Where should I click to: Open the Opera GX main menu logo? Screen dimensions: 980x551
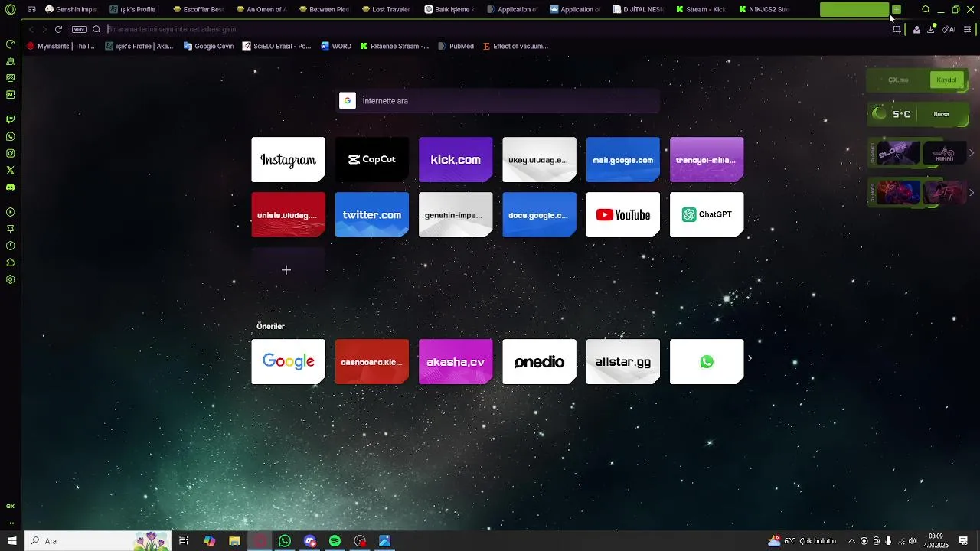coord(11,10)
